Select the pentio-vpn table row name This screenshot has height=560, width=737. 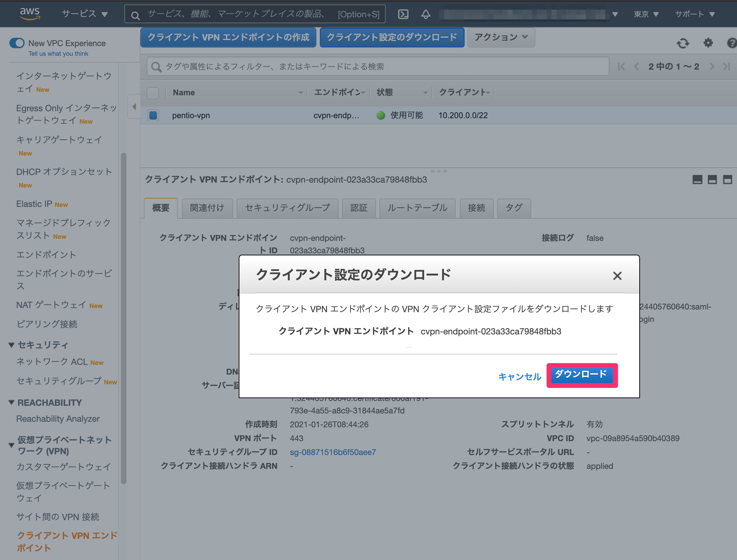pos(191,115)
